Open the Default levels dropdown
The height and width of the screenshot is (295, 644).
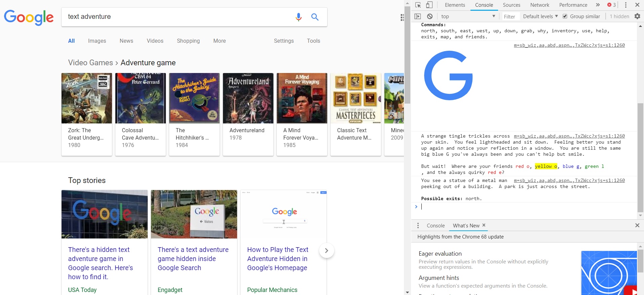pos(540,16)
